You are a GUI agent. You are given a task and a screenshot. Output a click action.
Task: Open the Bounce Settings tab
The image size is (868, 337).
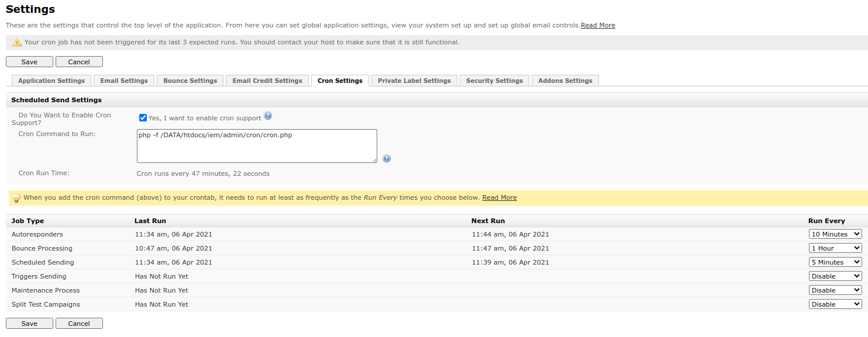click(x=190, y=81)
